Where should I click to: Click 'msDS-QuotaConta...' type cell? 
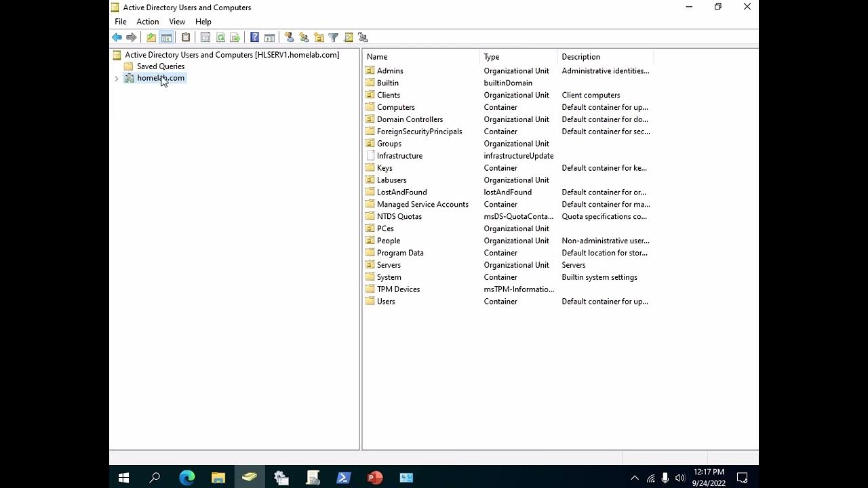519,217
